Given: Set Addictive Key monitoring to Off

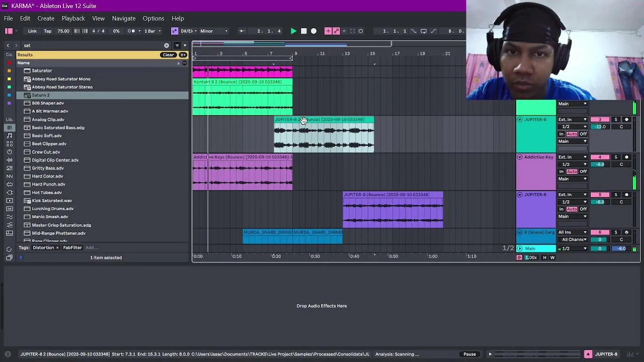Looking at the screenshot, I should click(583, 172).
